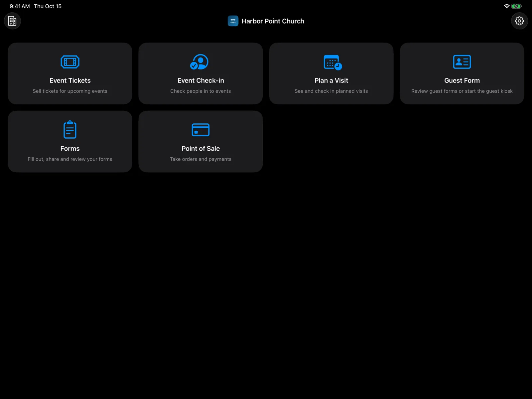Open Forms title
The width and height of the screenshot is (532, 399).
[70, 149]
